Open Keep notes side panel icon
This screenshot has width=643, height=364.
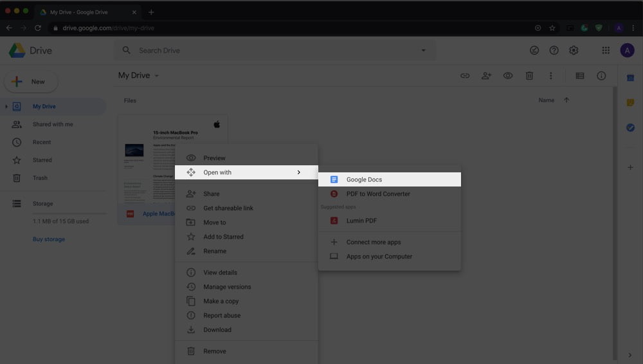[630, 103]
